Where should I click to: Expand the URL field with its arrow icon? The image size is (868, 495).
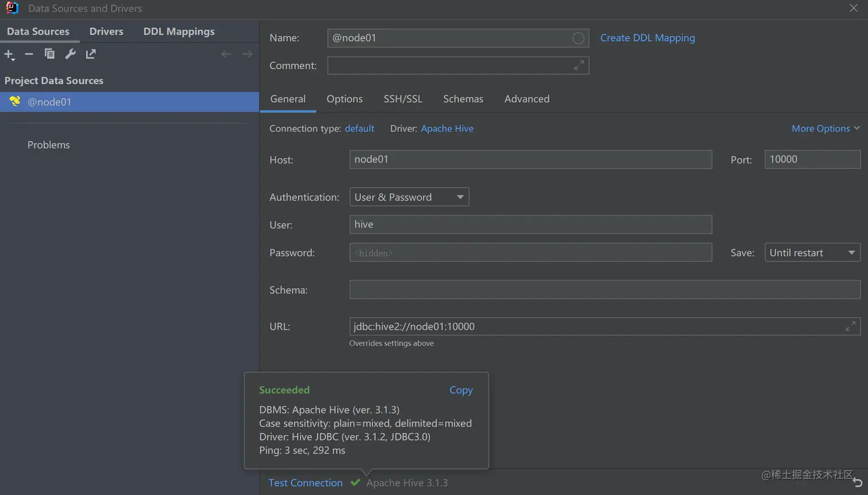pos(850,326)
